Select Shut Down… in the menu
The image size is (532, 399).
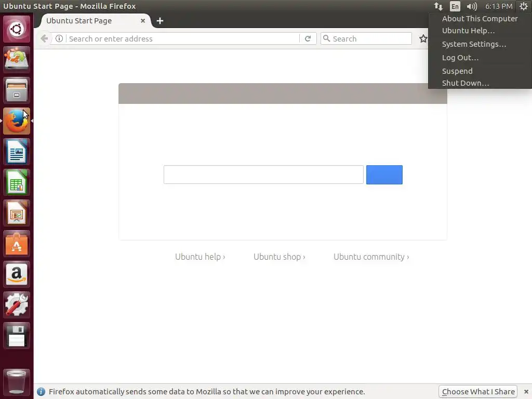(x=480, y=83)
